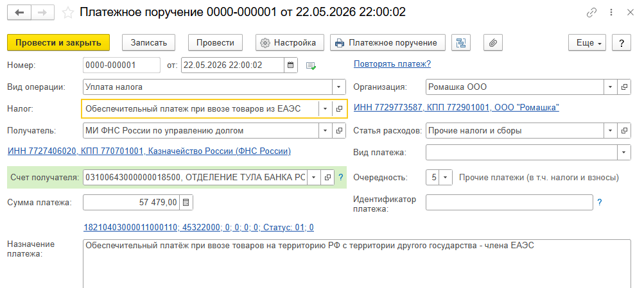Click the document date field

pos(232,65)
